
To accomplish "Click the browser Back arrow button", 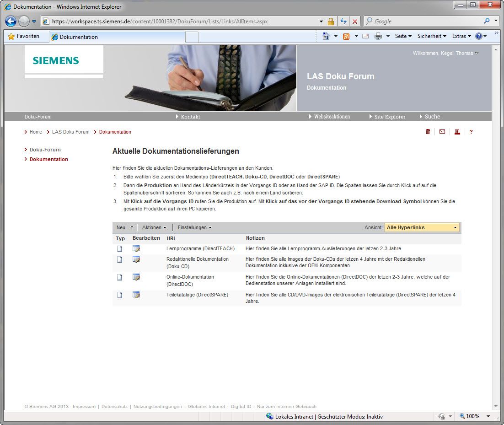I will coord(11,21).
